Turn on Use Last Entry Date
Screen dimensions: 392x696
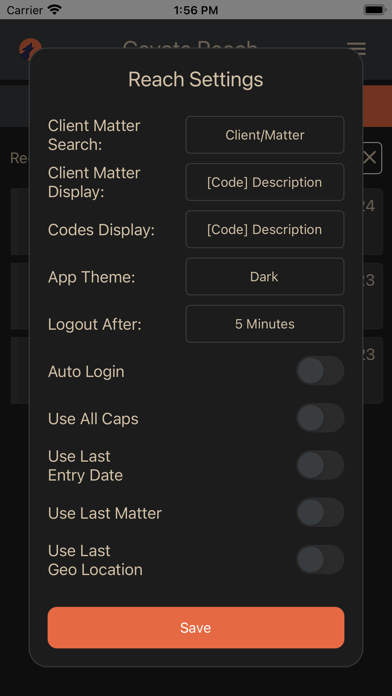pyautogui.click(x=320, y=465)
